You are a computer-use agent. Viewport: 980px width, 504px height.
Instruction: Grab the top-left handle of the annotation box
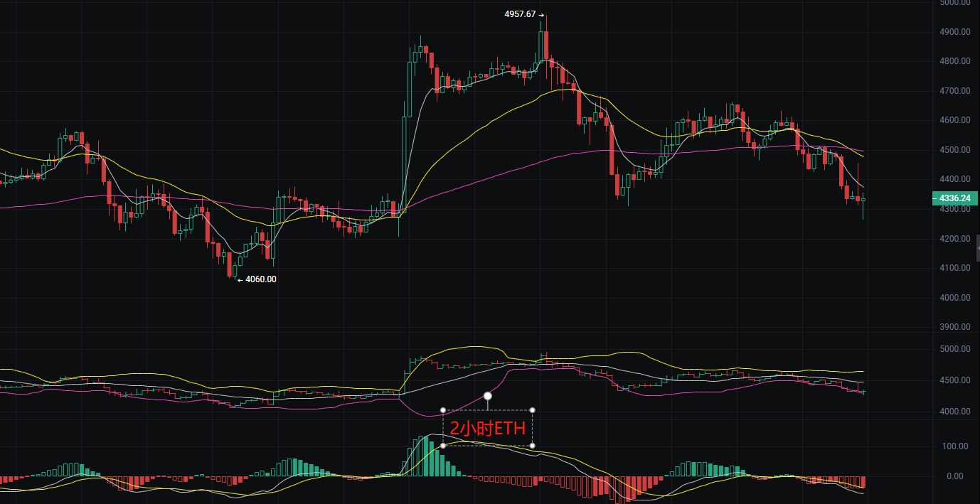[x=443, y=410]
